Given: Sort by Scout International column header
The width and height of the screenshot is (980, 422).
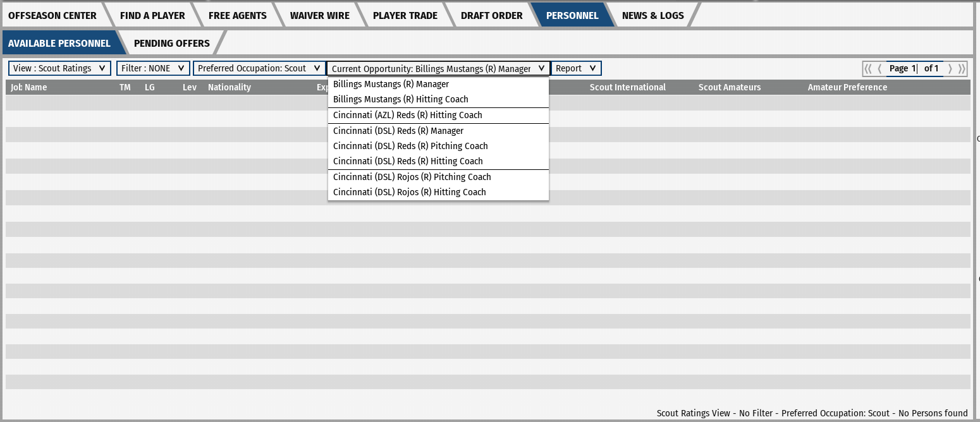Looking at the screenshot, I should (x=628, y=87).
